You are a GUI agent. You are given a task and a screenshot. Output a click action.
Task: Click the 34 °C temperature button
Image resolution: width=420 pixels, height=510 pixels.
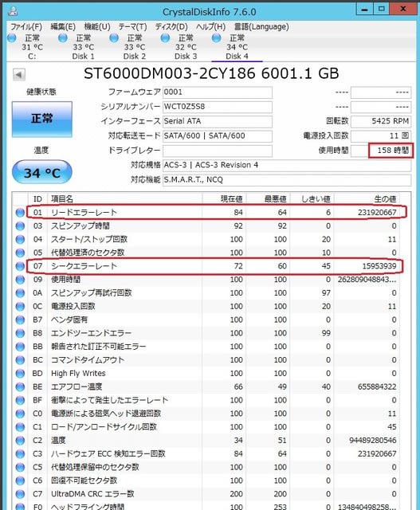tap(42, 172)
